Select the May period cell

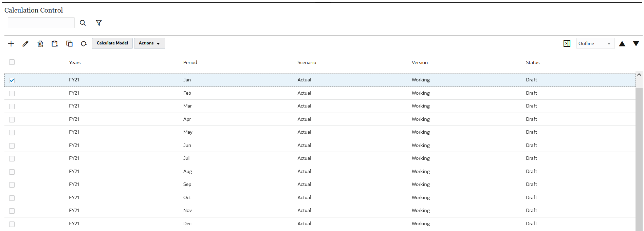click(x=188, y=132)
